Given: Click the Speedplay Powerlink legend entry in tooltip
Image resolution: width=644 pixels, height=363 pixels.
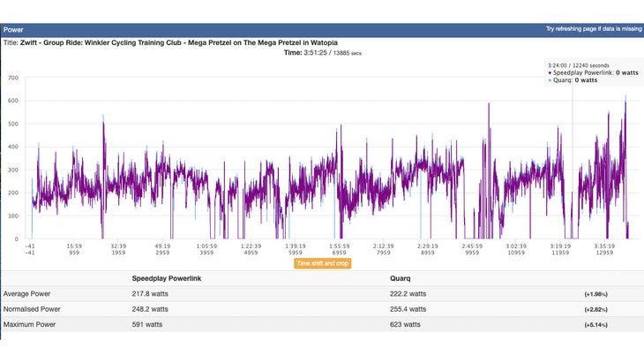Looking at the screenshot, I should [x=593, y=72].
